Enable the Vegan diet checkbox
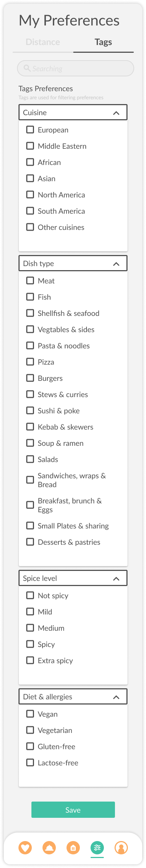Screen dimensions: 146x868 click(x=30, y=714)
